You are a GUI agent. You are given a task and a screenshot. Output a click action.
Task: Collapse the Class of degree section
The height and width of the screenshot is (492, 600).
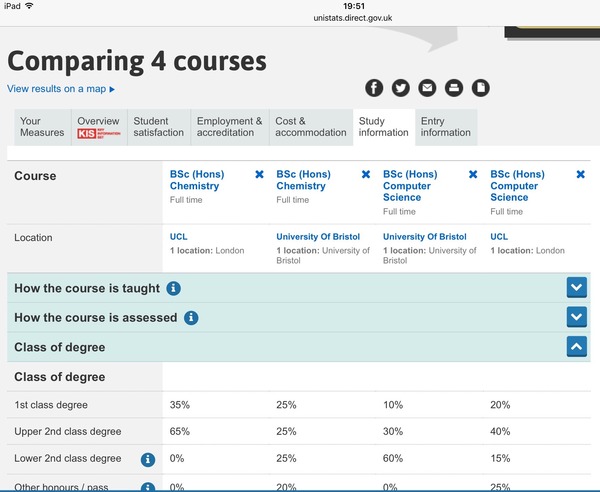[577, 347]
